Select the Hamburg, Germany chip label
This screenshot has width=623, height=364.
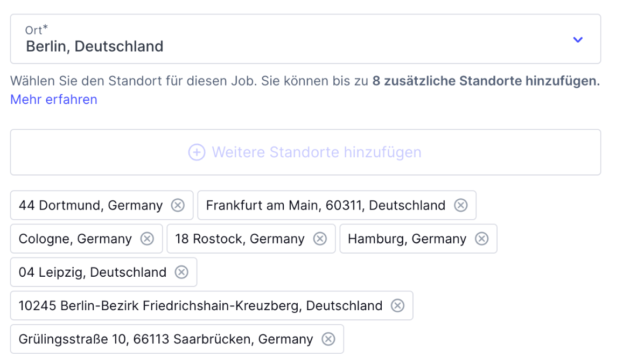point(407,239)
